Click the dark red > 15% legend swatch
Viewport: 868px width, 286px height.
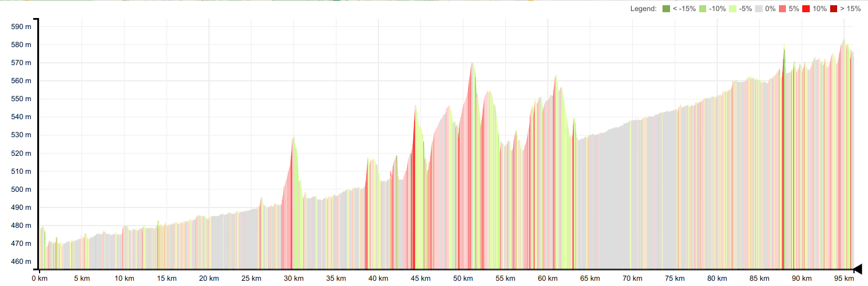pyautogui.click(x=834, y=9)
